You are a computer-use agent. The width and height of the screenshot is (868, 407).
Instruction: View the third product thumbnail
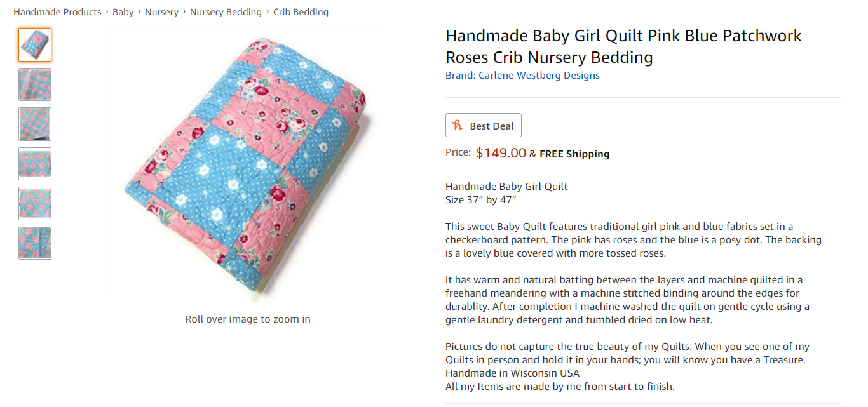click(x=35, y=124)
